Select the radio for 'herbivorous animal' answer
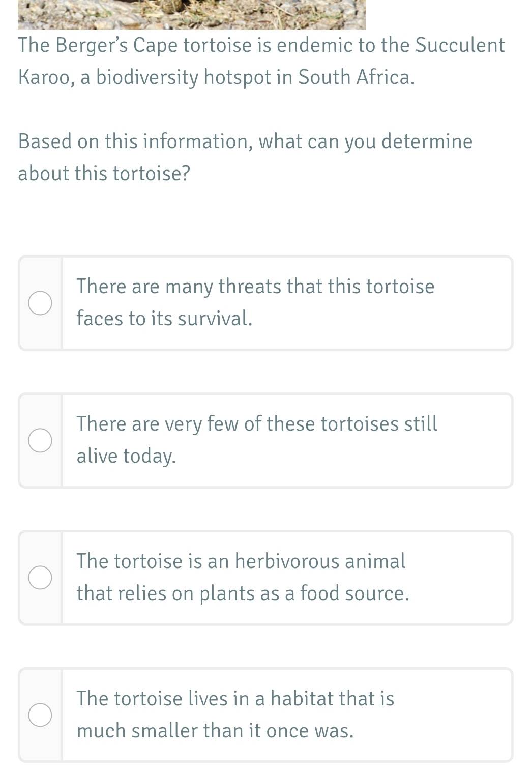The width and height of the screenshot is (532, 767). (x=40, y=578)
